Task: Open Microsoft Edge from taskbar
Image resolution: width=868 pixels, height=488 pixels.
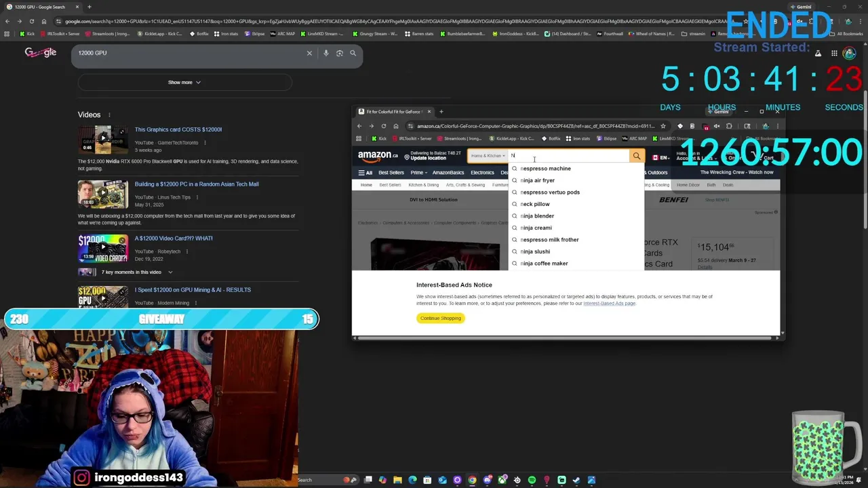Action: point(412,480)
